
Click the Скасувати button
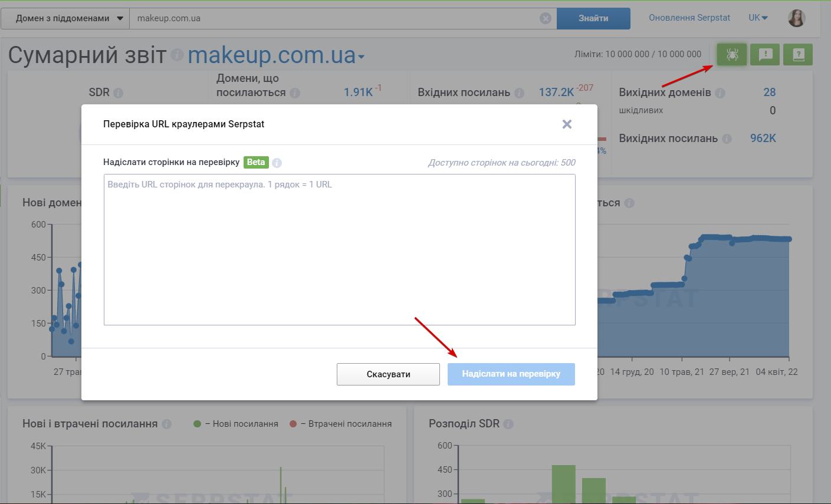388,374
